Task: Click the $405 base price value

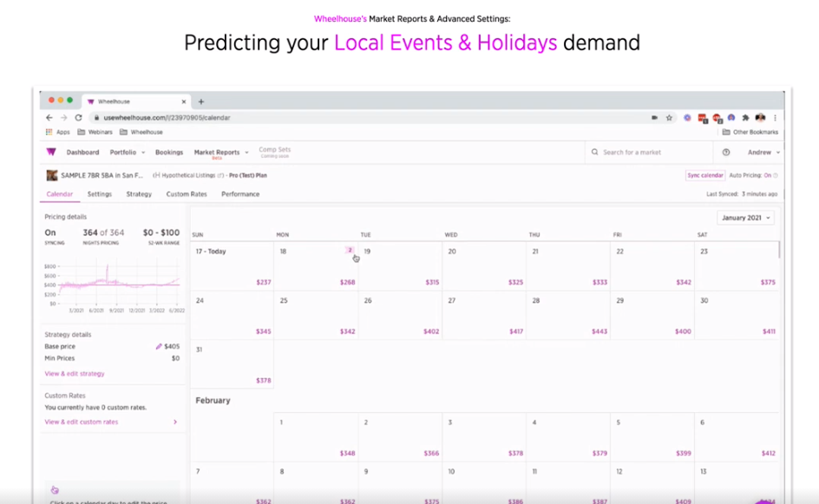Action: (x=172, y=346)
